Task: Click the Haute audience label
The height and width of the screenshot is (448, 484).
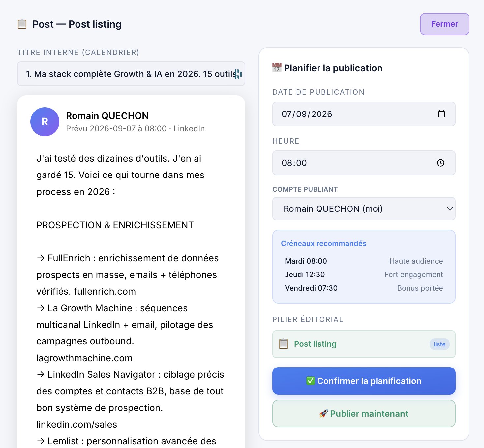Action: tap(416, 261)
